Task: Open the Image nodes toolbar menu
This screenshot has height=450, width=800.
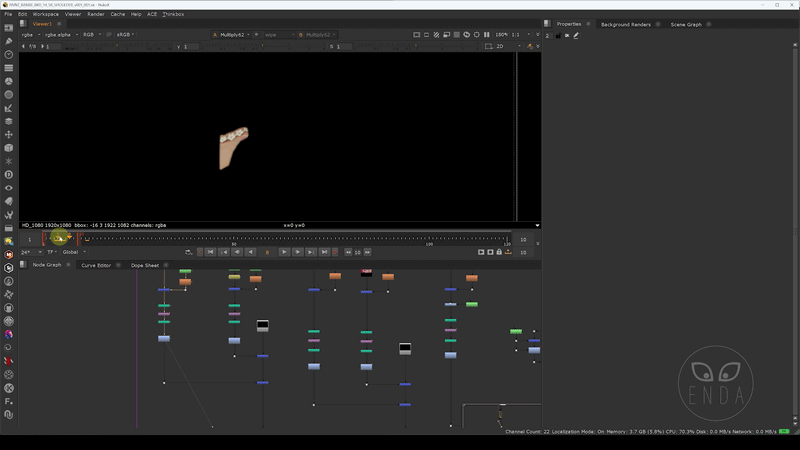Action: tap(9, 28)
